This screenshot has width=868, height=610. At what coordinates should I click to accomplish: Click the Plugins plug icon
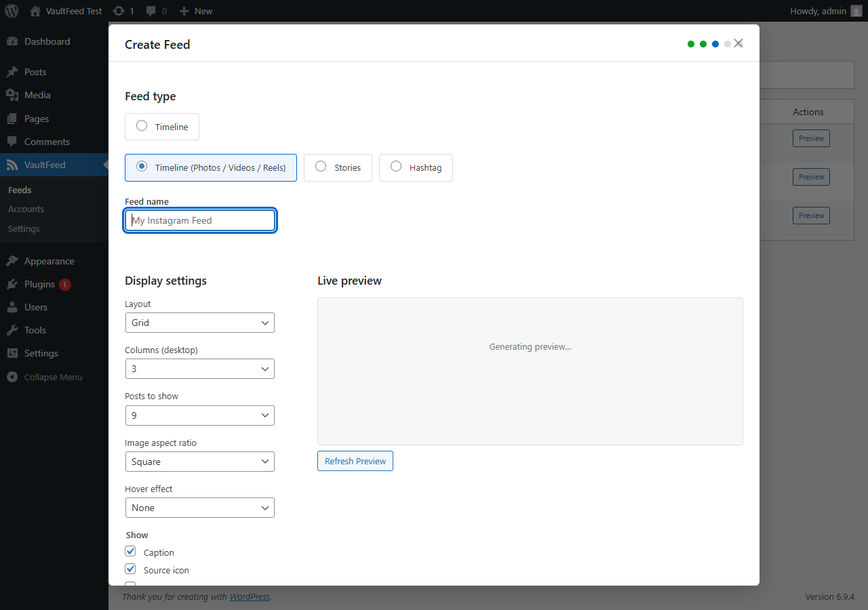(x=12, y=284)
